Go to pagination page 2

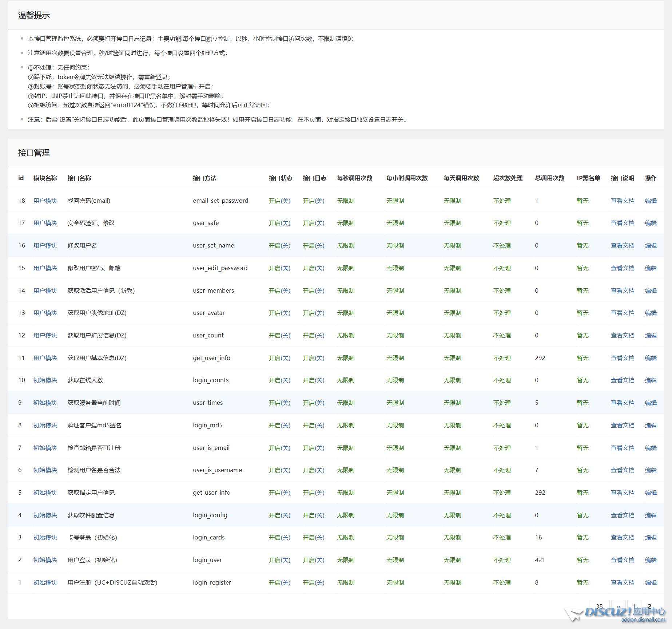pos(649,606)
